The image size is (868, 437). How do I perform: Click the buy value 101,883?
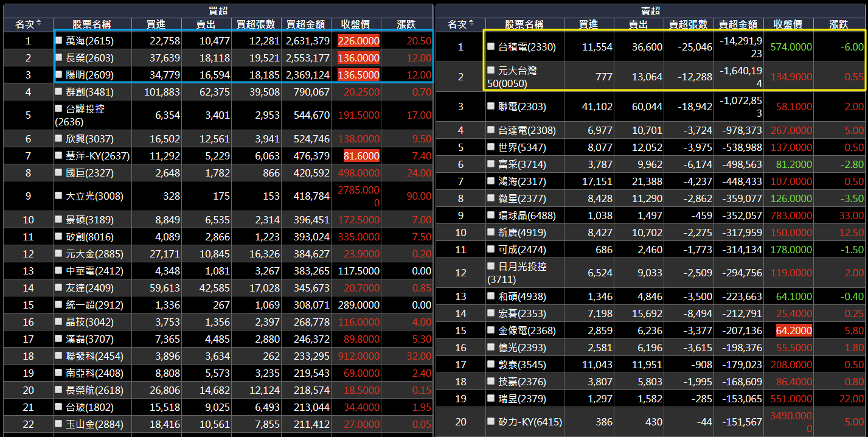point(163,92)
